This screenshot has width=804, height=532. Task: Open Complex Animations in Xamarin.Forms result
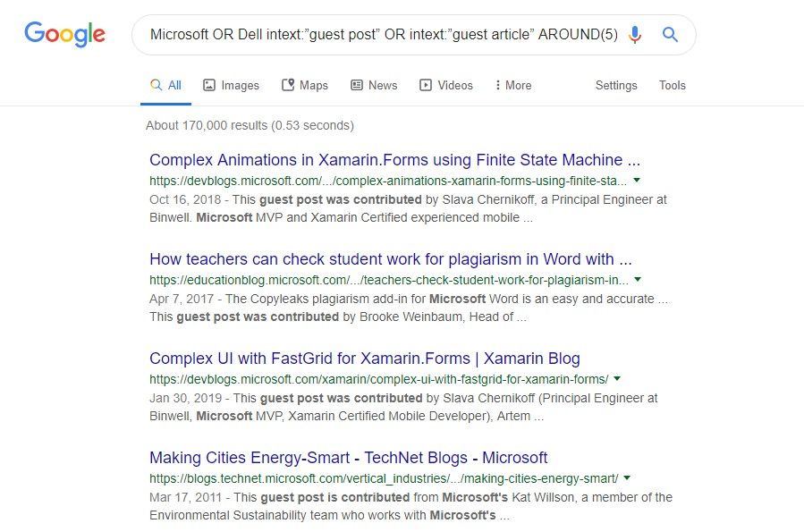394,160
